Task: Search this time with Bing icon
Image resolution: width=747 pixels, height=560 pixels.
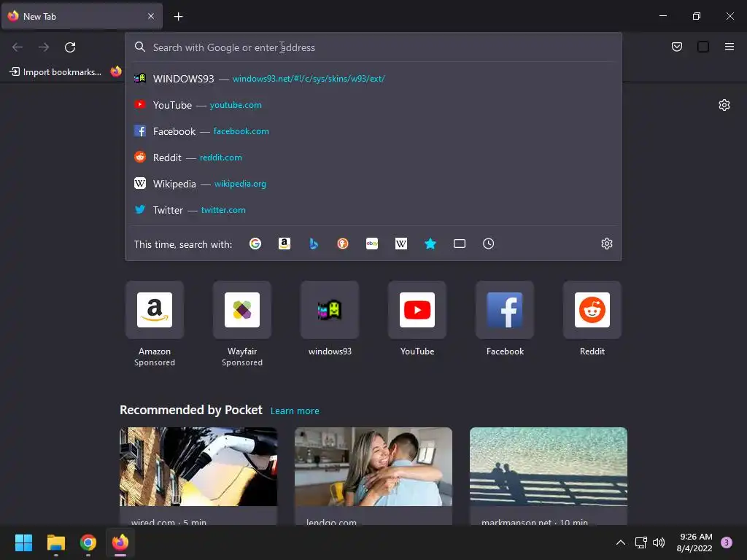Action: tap(314, 244)
